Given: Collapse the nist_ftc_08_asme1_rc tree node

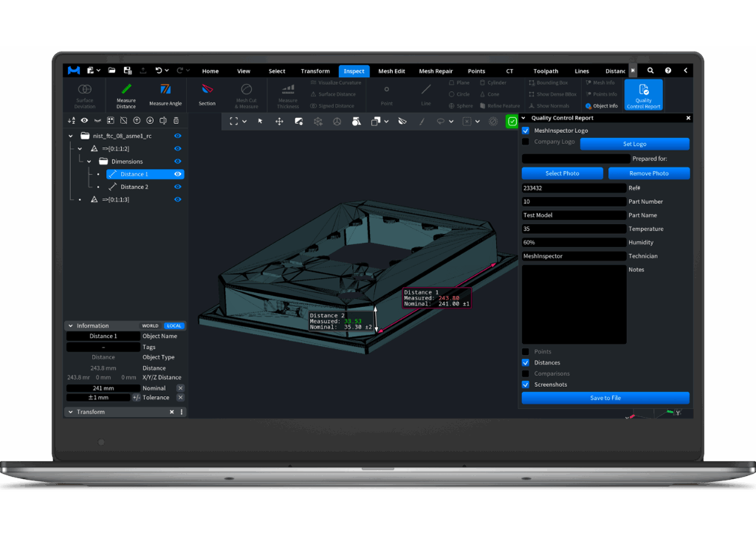Looking at the screenshot, I should (x=72, y=136).
